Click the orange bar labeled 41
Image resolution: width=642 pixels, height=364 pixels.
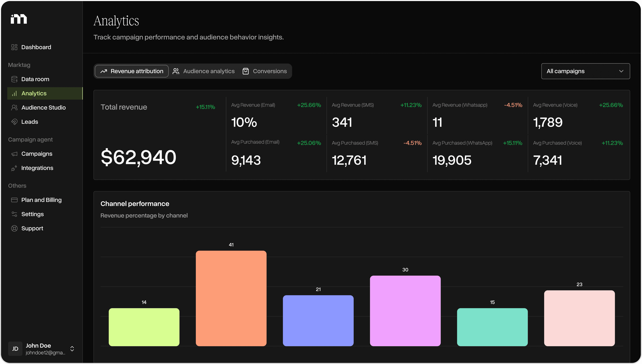pos(231,298)
